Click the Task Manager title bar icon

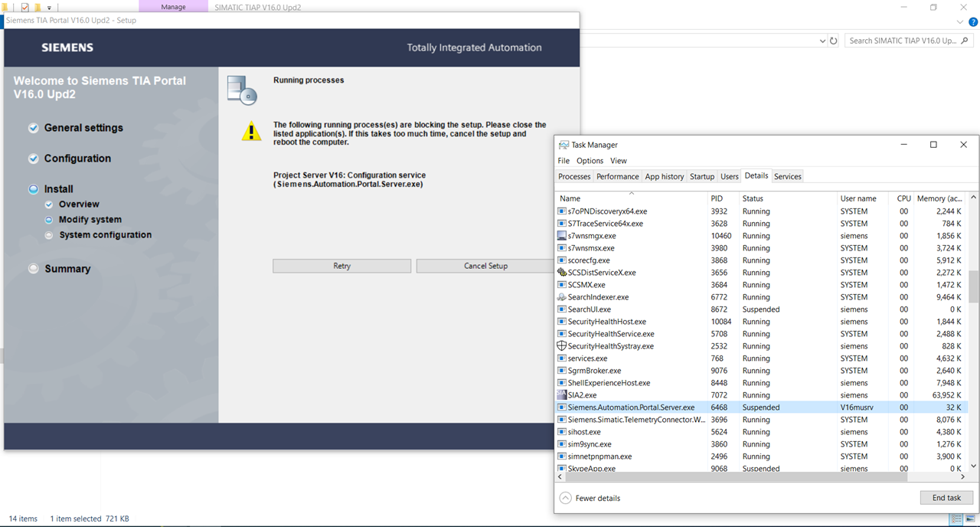coord(564,145)
